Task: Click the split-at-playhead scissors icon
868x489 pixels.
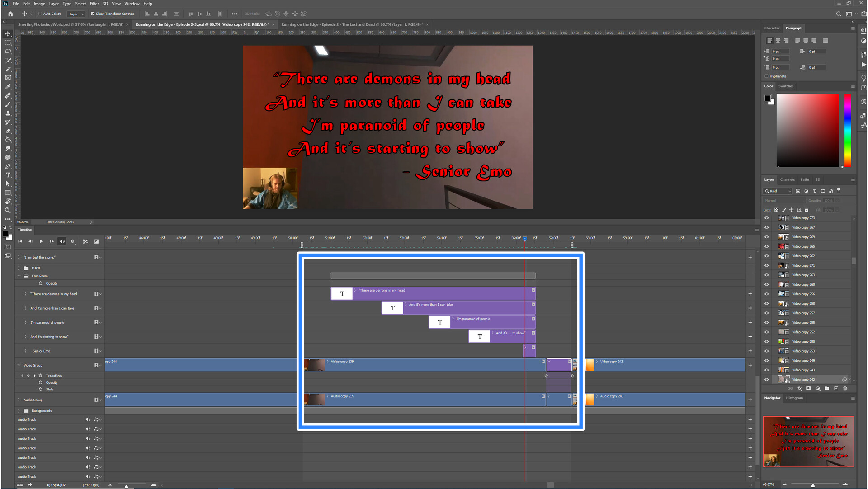Action: pos(85,241)
